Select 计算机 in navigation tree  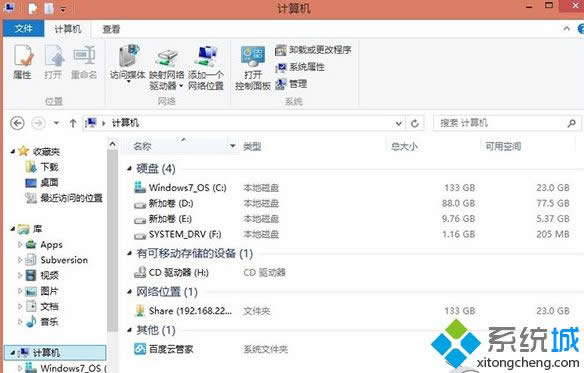click(55, 353)
